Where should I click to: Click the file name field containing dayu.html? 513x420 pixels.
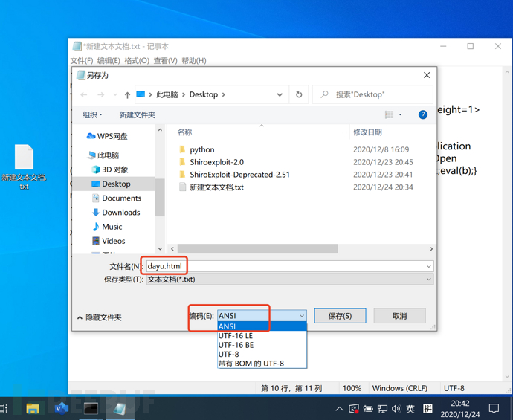pos(289,266)
